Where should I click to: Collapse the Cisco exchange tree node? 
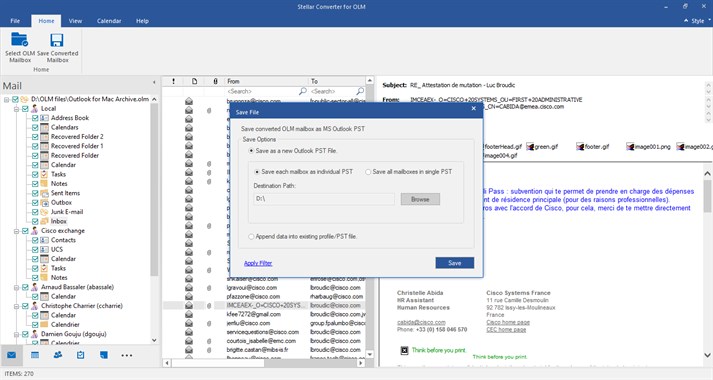[x=16, y=231]
